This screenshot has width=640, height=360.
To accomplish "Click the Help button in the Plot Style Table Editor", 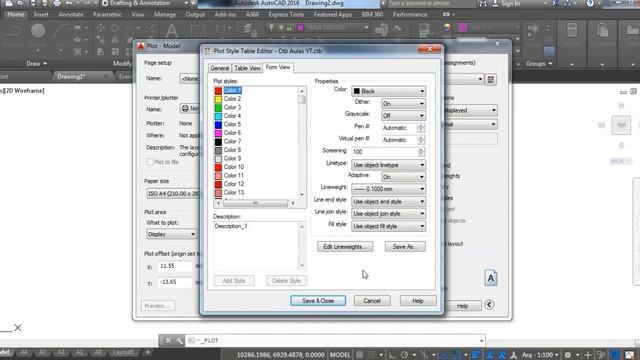I will pyautogui.click(x=418, y=300).
